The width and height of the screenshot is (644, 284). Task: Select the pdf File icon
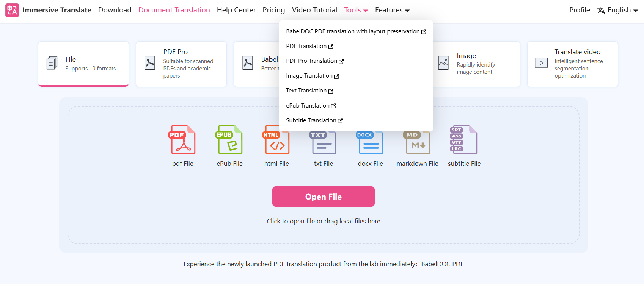(x=182, y=140)
